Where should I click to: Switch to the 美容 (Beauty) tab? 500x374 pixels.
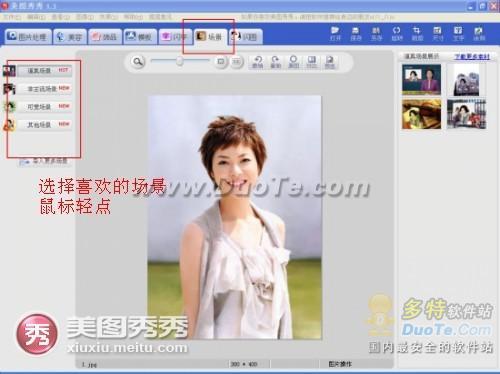point(69,37)
